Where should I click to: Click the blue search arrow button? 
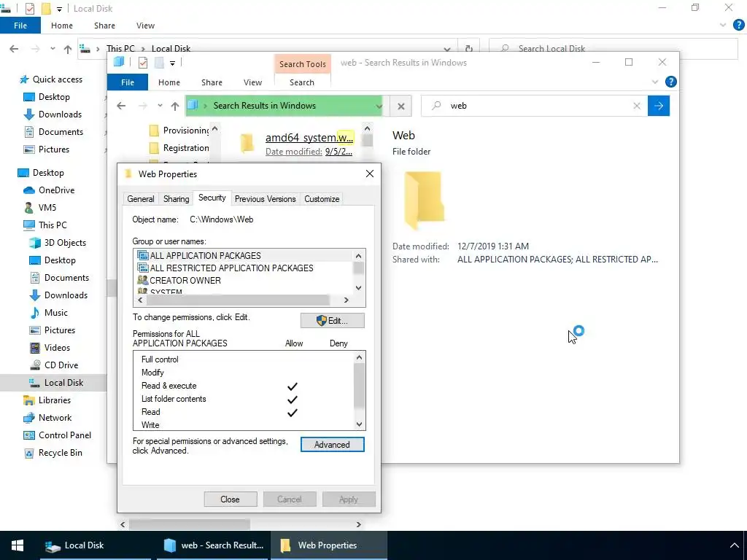[659, 106]
